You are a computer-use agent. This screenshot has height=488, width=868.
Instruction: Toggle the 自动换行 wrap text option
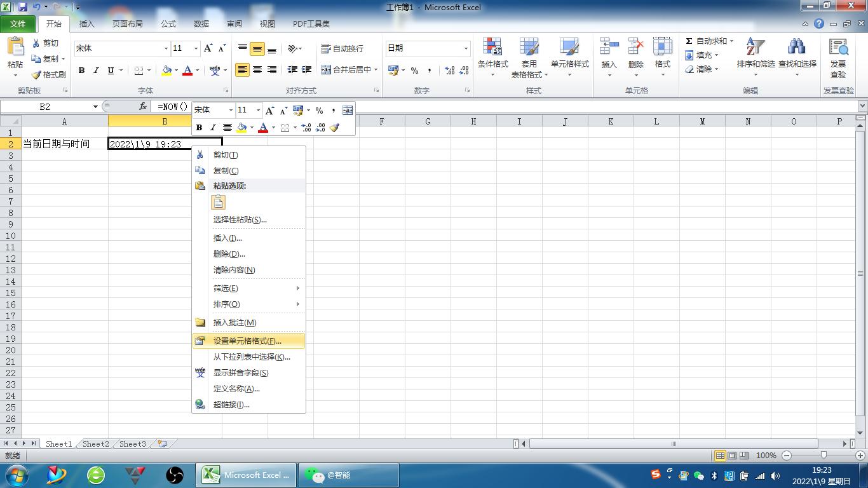pyautogui.click(x=341, y=48)
